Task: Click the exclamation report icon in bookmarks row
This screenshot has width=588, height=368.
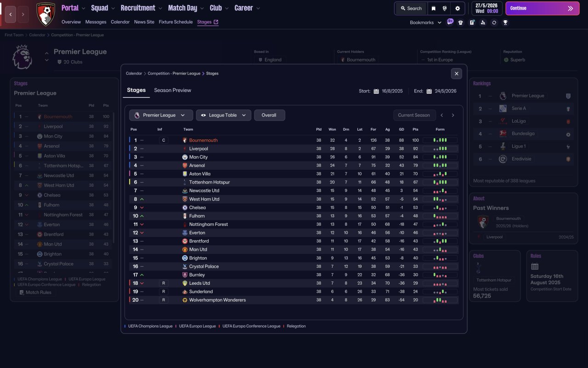Action: [472, 23]
